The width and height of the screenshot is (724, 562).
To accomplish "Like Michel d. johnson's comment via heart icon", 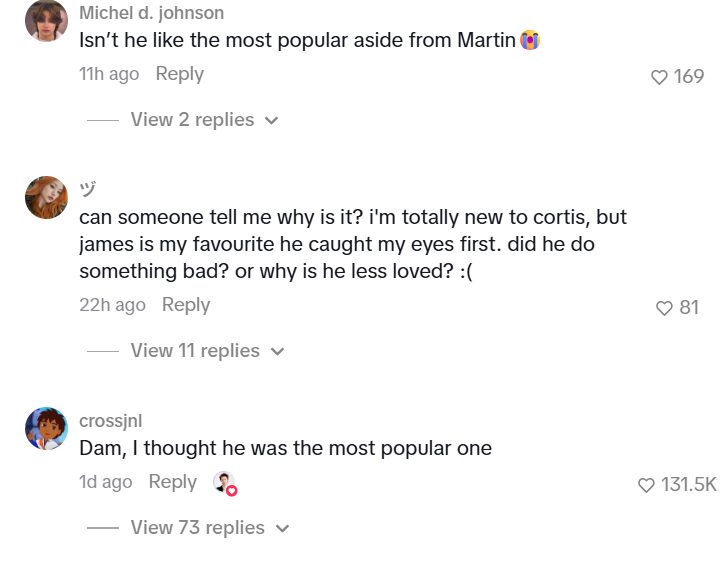I will point(659,77).
